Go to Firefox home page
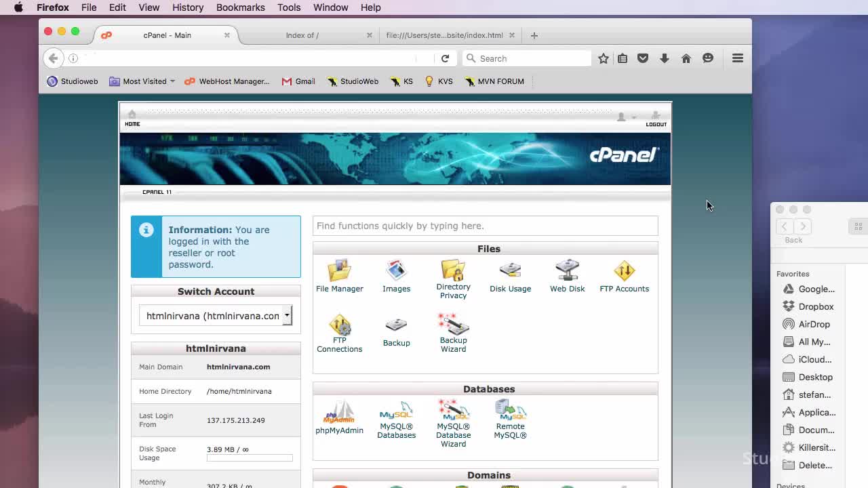This screenshot has width=868, height=488. (686, 58)
